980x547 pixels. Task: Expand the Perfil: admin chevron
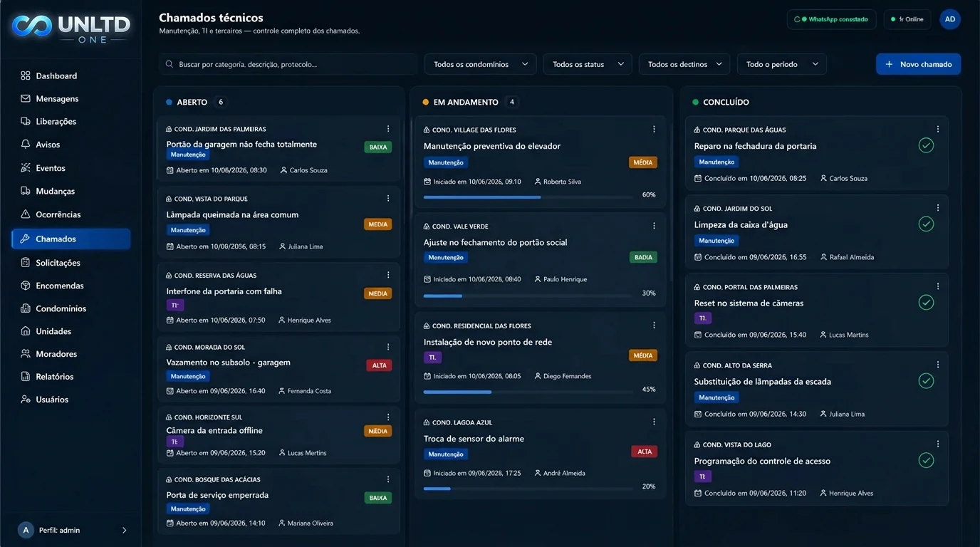coord(125,530)
